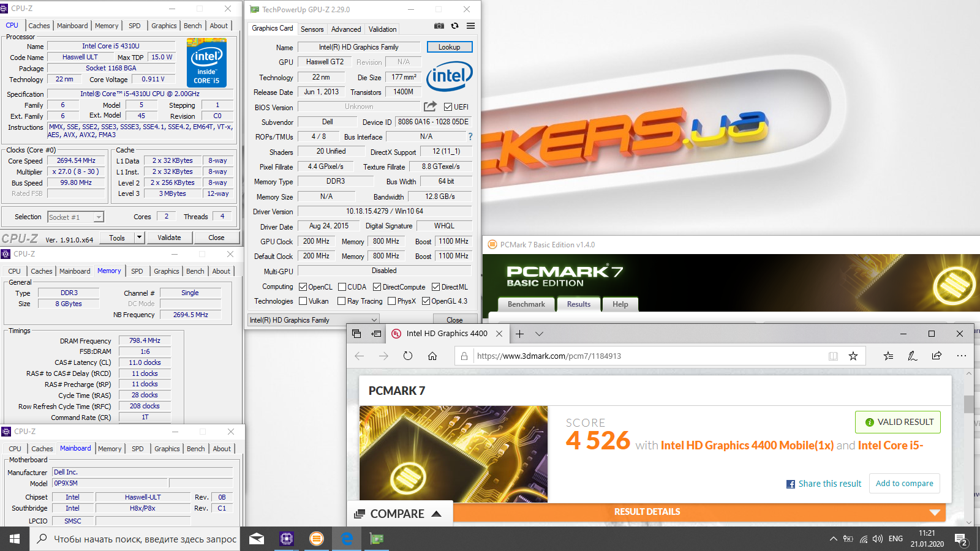This screenshot has width=980, height=551.
Task: Click the Edge back arrow
Action: [x=360, y=356]
